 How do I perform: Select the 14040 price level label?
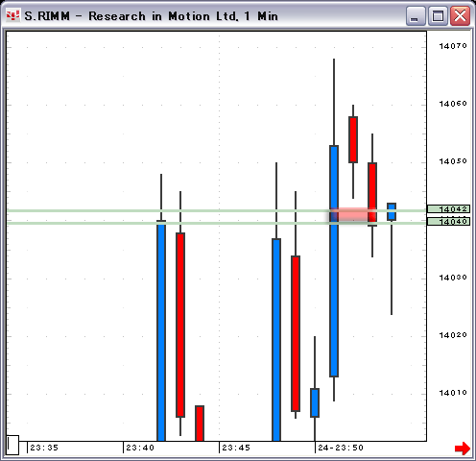tap(448, 221)
